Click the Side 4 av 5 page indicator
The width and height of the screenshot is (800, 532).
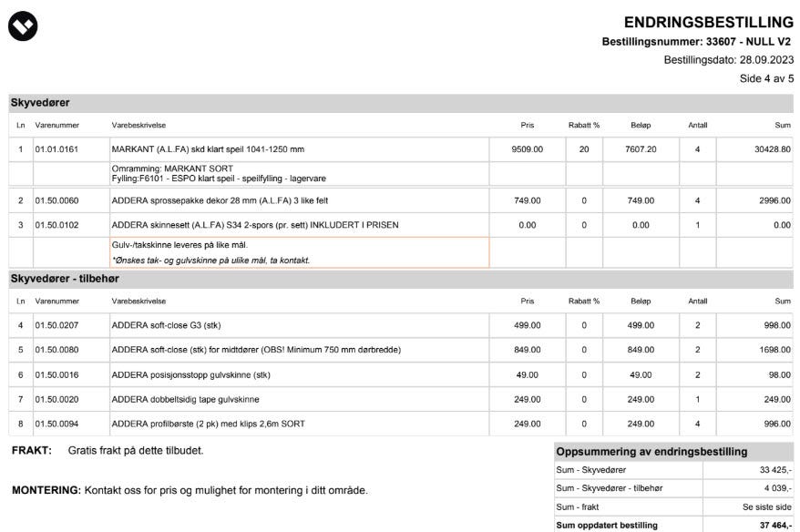pyautogui.click(x=766, y=78)
